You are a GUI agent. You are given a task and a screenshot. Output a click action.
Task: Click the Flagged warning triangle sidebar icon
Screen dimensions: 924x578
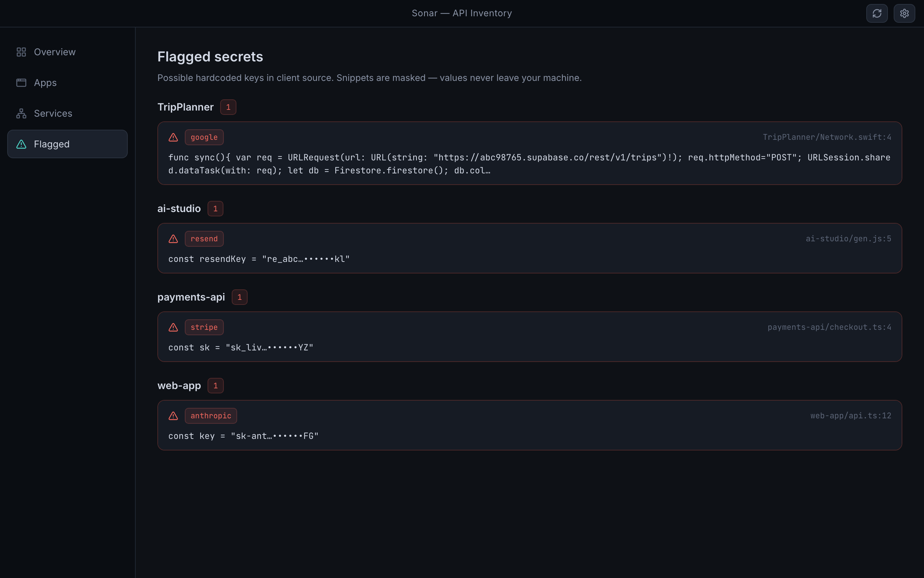21,144
